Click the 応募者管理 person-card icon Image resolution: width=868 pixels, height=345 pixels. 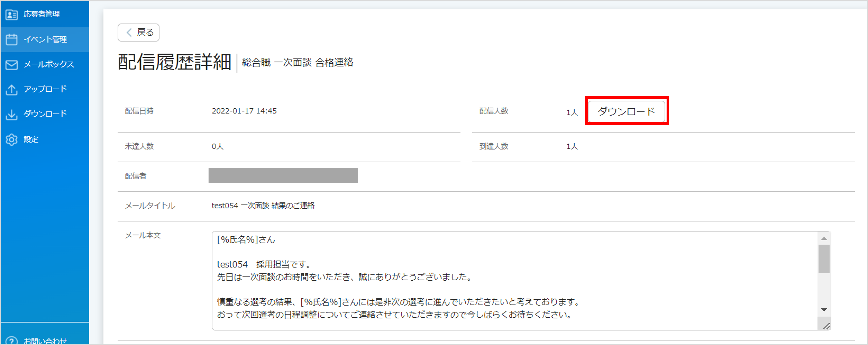pyautogui.click(x=12, y=15)
